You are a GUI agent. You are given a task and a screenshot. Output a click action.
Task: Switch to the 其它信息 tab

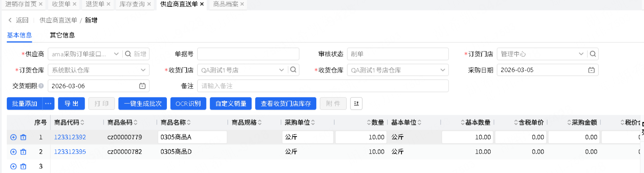(x=62, y=35)
